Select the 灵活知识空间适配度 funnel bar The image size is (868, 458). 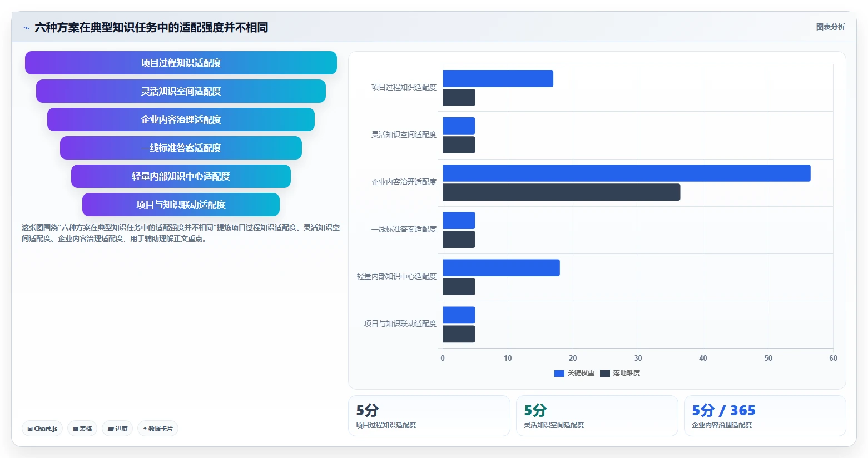(181, 91)
